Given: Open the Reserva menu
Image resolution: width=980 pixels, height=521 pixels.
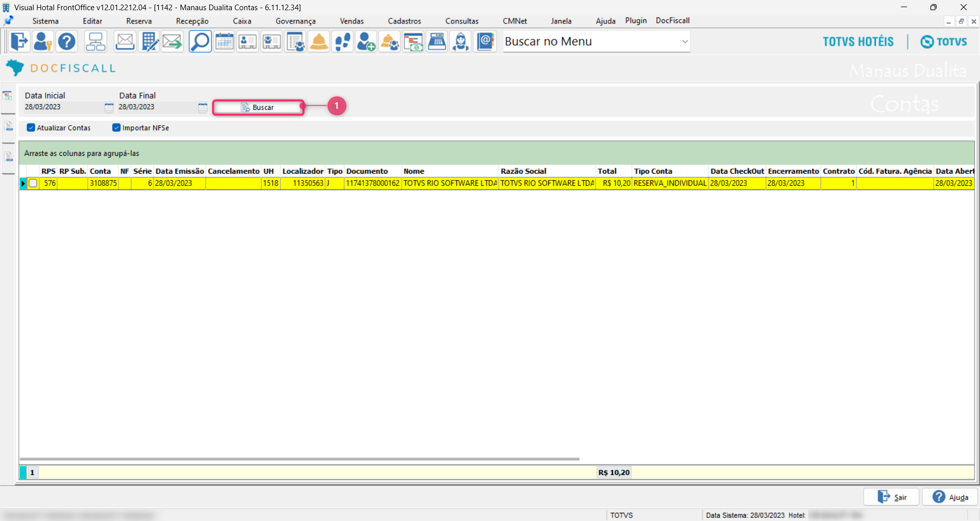Looking at the screenshot, I should pos(139,21).
